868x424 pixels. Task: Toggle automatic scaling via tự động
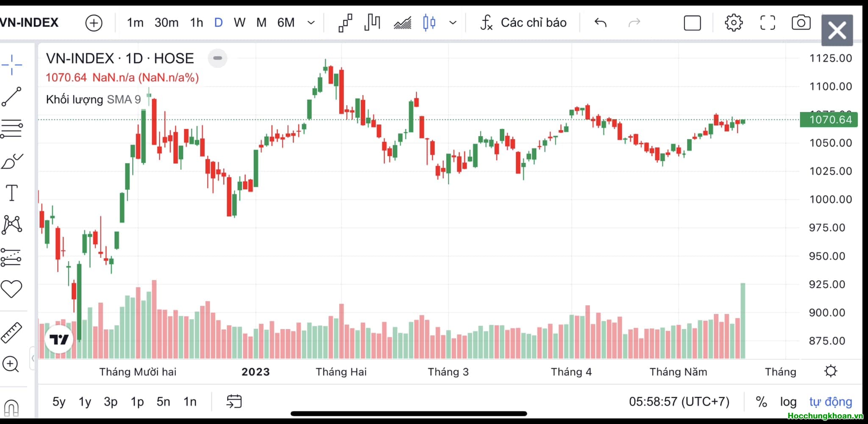point(831,401)
